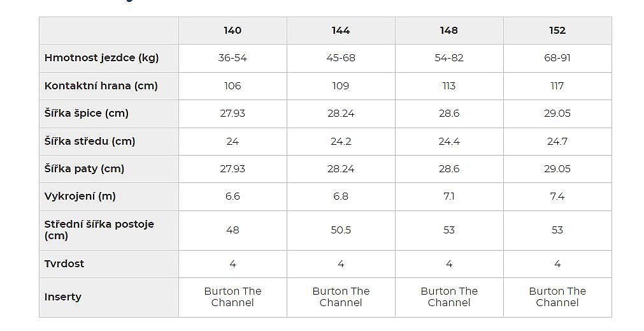The width and height of the screenshot is (644, 331).
Task: Click the sidecut value 6.8
Action: click(x=341, y=196)
